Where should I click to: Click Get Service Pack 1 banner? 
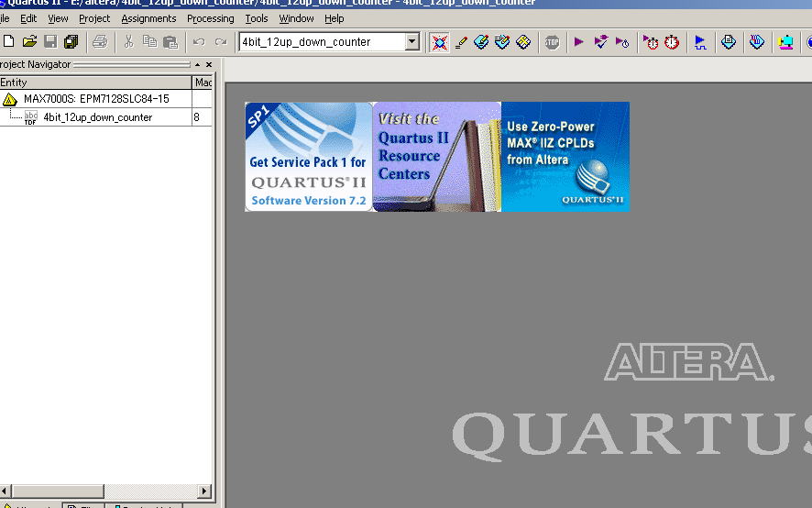click(x=309, y=157)
